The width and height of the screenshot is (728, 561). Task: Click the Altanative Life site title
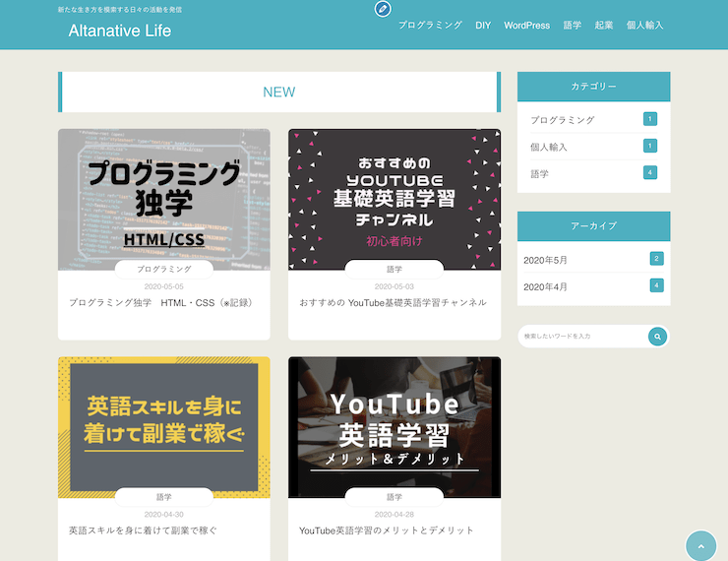[119, 31]
